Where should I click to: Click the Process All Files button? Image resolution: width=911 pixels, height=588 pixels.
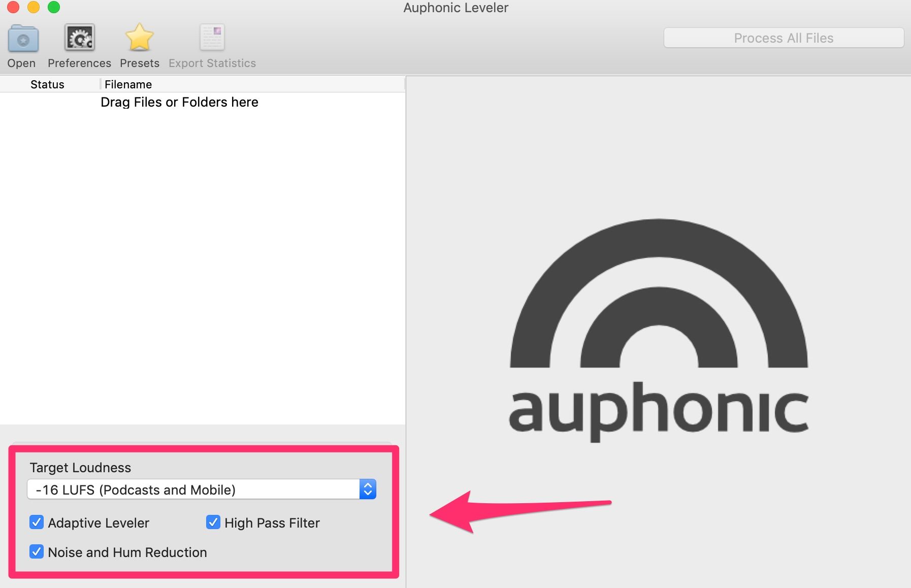pos(784,38)
